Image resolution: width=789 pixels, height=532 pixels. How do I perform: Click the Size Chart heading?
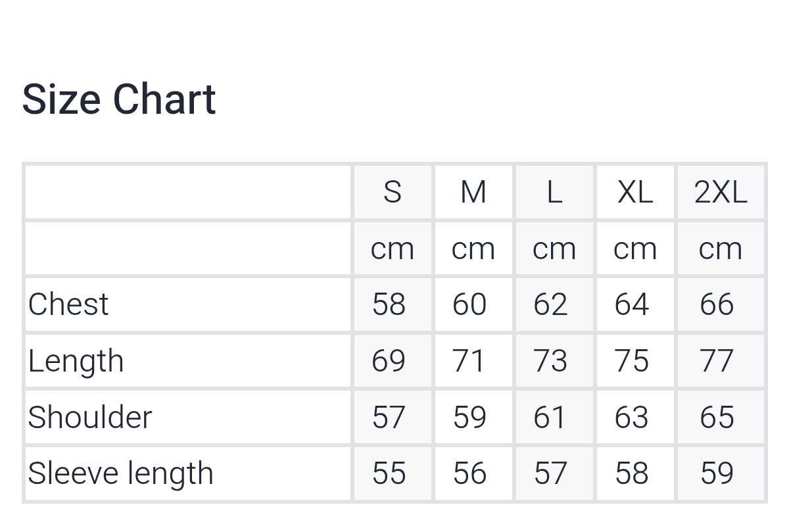pyautogui.click(x=119, y=100)
